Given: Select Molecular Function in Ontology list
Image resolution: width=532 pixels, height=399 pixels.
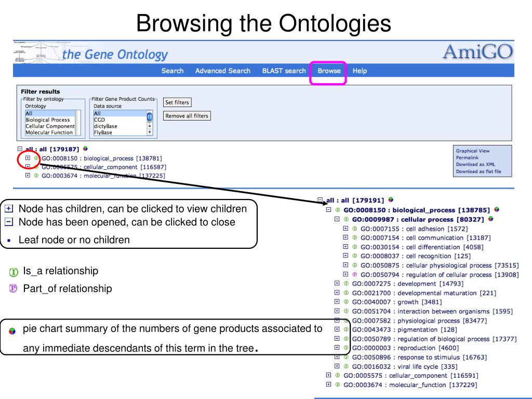Looking at the screenshot, I should pyautogui.click(x=49, y=132).
